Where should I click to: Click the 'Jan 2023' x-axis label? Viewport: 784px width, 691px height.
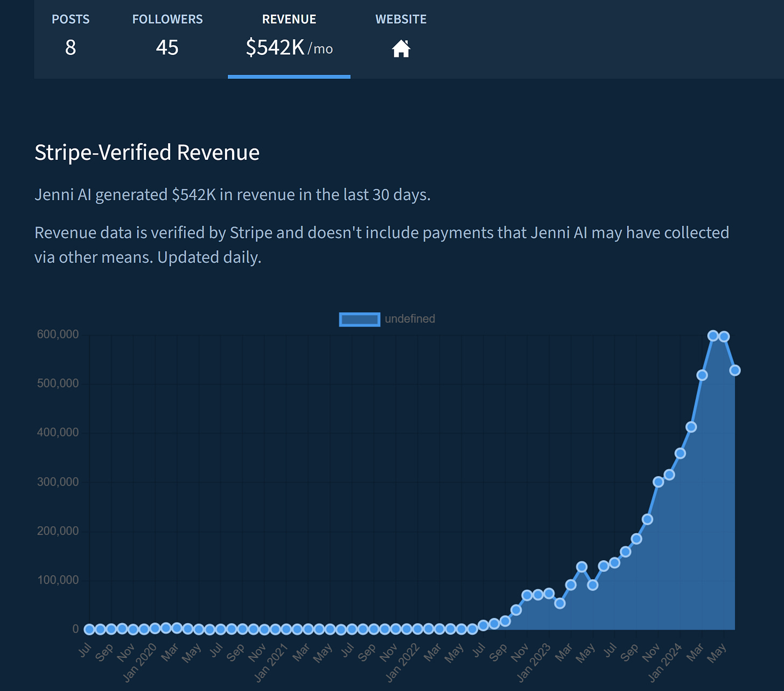point(534,662)
